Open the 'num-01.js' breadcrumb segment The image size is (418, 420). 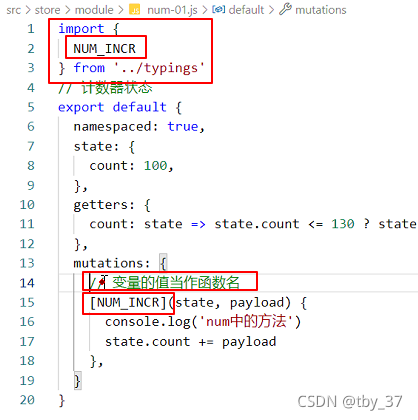point(172,10)
